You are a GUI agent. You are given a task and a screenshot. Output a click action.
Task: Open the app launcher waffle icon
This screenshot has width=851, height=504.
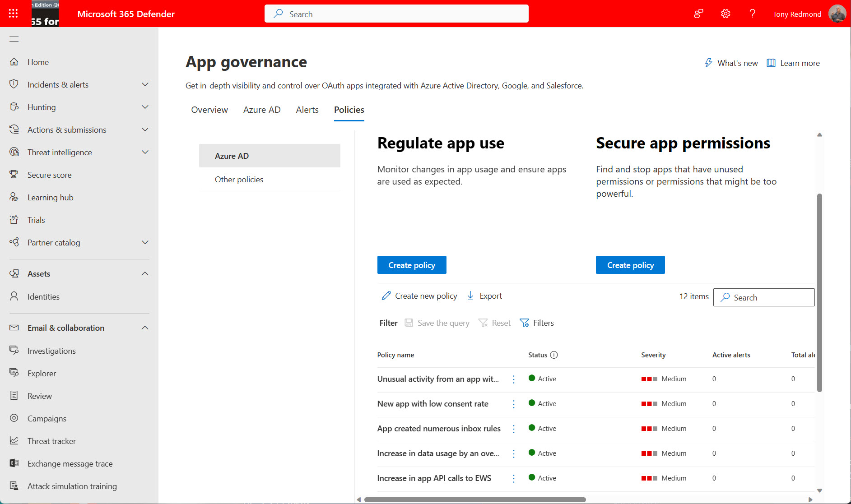[x=13, y=14]
